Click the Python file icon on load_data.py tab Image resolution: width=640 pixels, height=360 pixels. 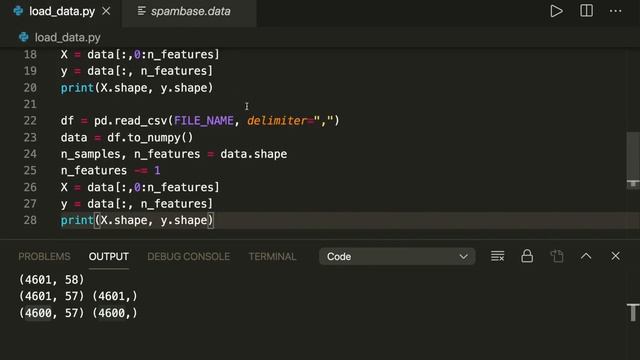click(x=18, y=11)
